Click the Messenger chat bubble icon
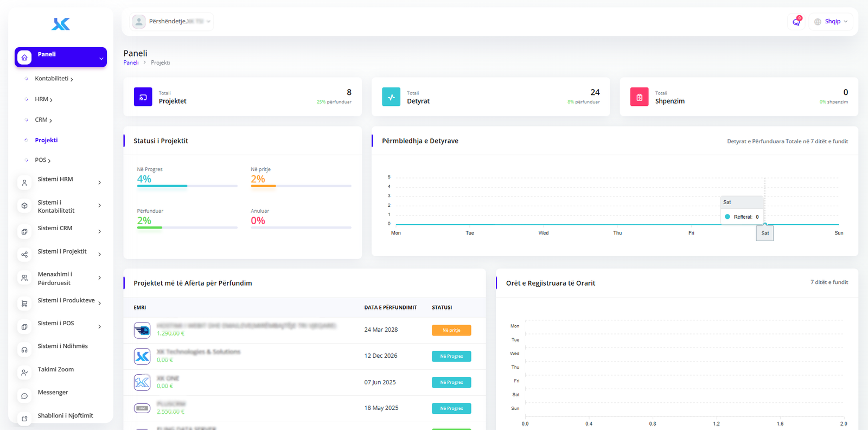The height and width of the screenshot is (430, 868). [x=24, y=396]
